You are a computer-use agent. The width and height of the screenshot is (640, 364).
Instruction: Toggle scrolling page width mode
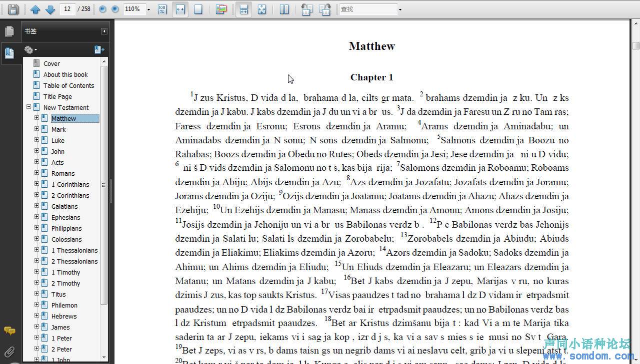[243, 9]
